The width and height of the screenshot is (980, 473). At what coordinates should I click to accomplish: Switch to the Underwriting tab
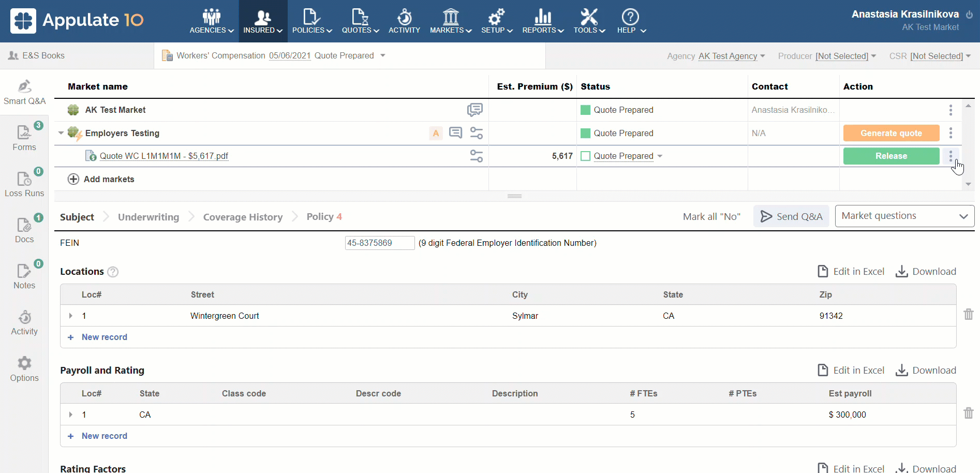click(149, 217)
